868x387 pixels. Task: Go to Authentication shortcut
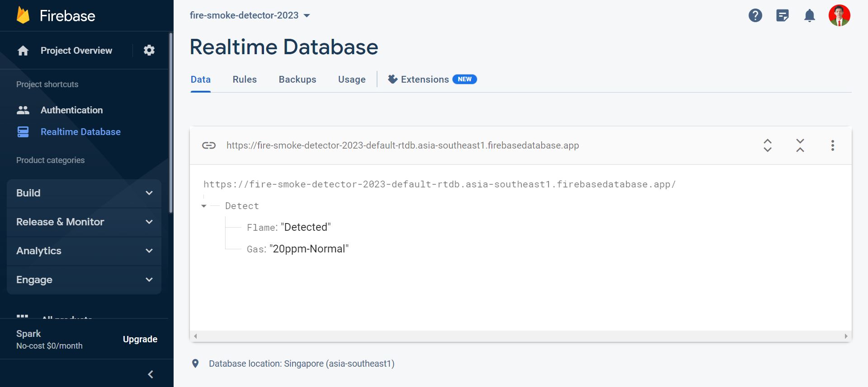pyautogui.click(x=71, y=110)
